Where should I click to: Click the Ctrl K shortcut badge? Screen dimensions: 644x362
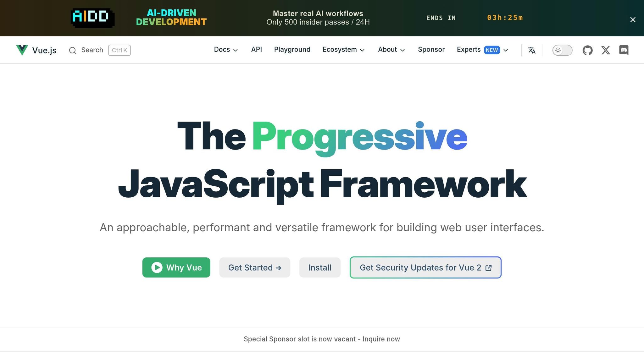click(119, 50)
